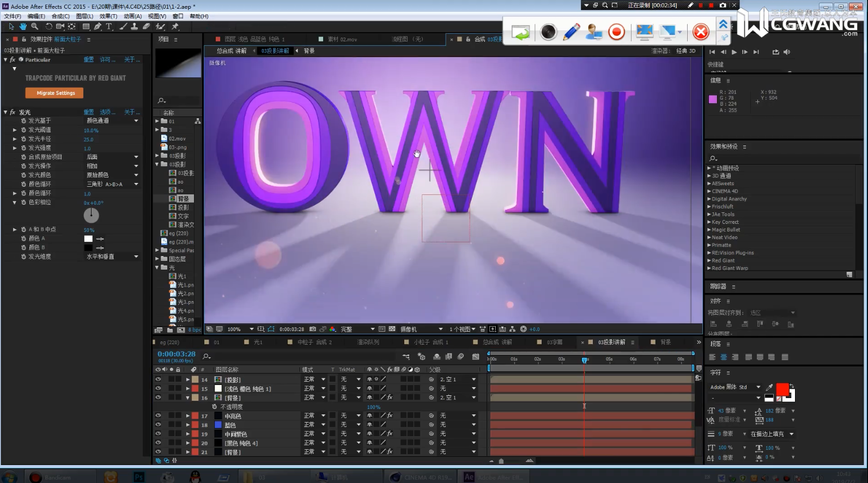Click the snapshot camera icon in viewer
Viewport: 868px width, 483px height.
click(313, 329)
